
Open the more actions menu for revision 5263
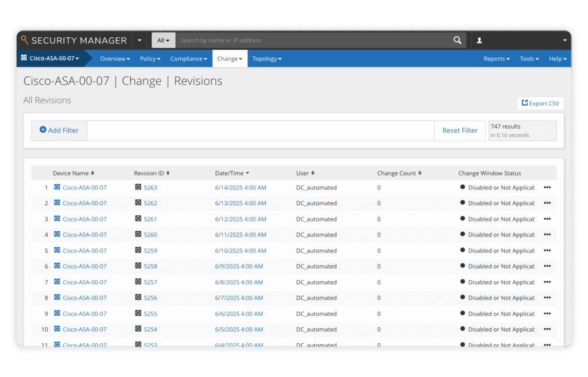pos(547,188)
